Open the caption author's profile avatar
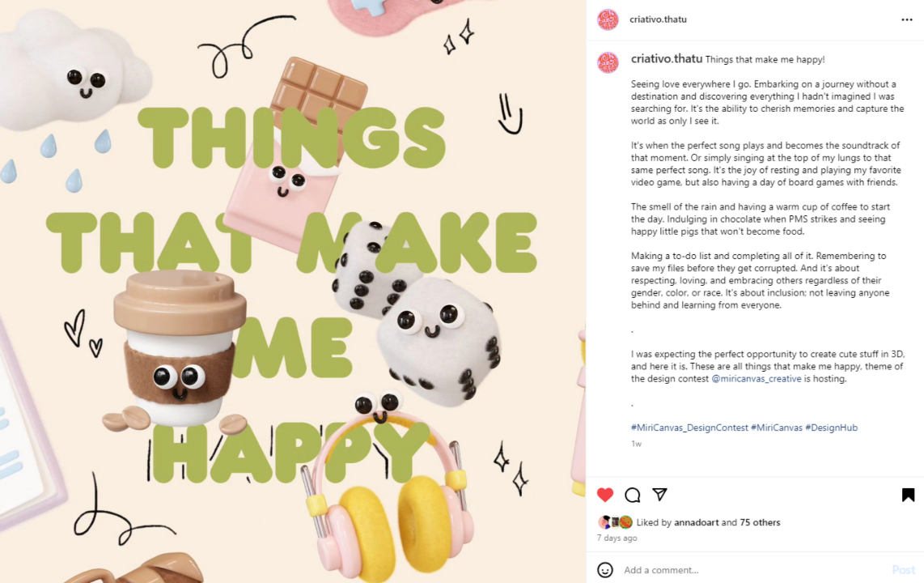Viewport: 924px width, 583px height. coord(608,62)
